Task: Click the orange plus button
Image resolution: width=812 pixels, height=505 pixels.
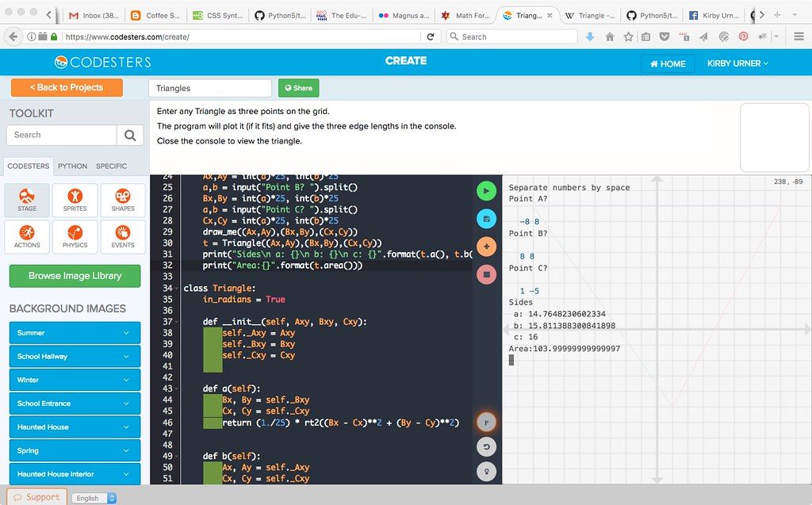Action: 486,247
